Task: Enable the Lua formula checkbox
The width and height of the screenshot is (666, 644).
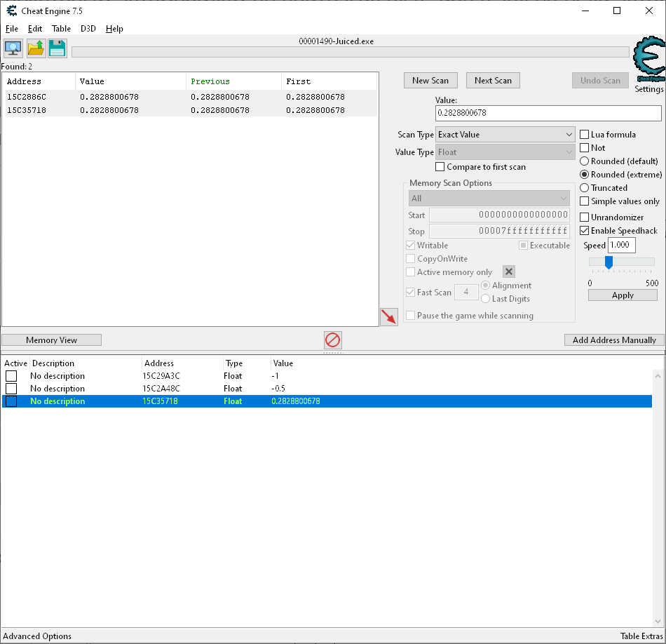Action: coord(585,135)
